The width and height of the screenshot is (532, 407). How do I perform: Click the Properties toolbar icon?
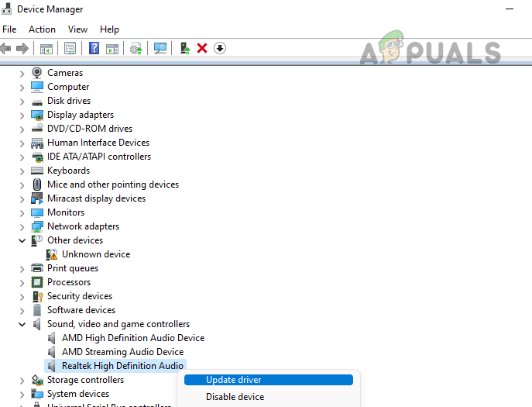70,49
